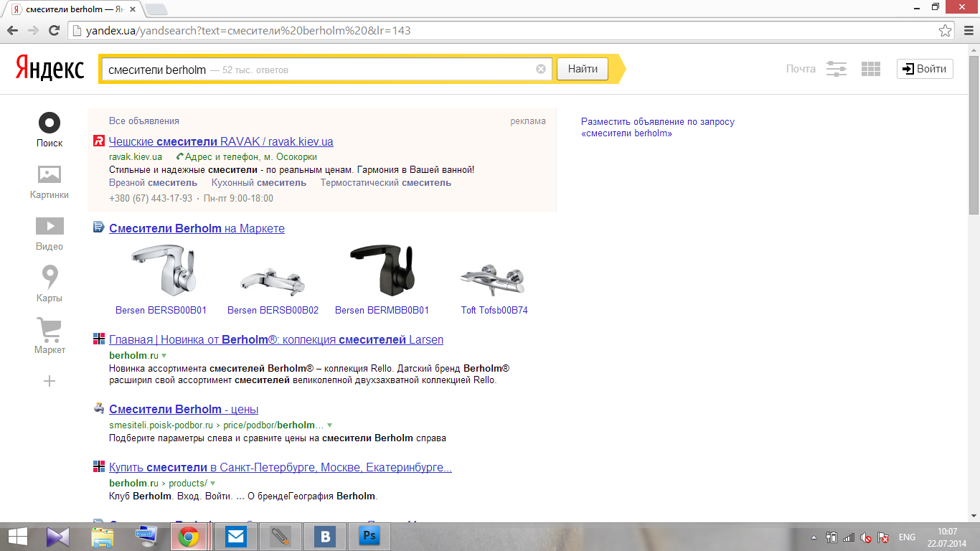Open Bersen BERMBB0B01 product link

pos(382,310)
